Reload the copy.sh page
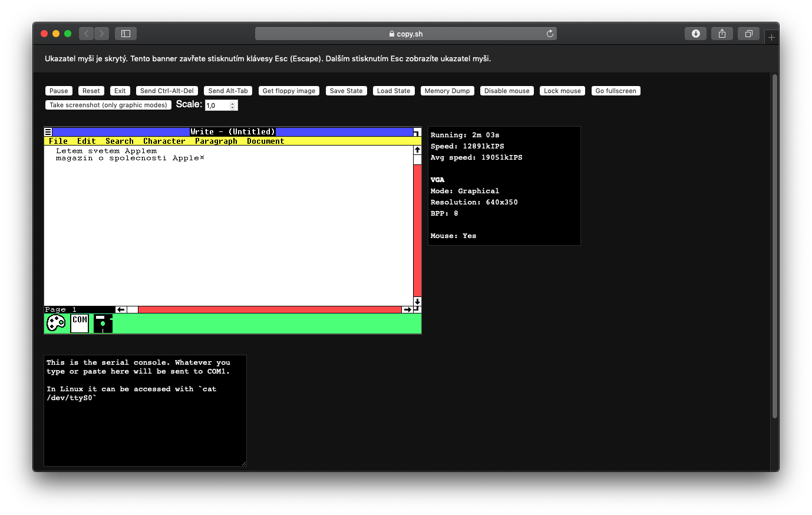812x515 pixels. point(550,34)
